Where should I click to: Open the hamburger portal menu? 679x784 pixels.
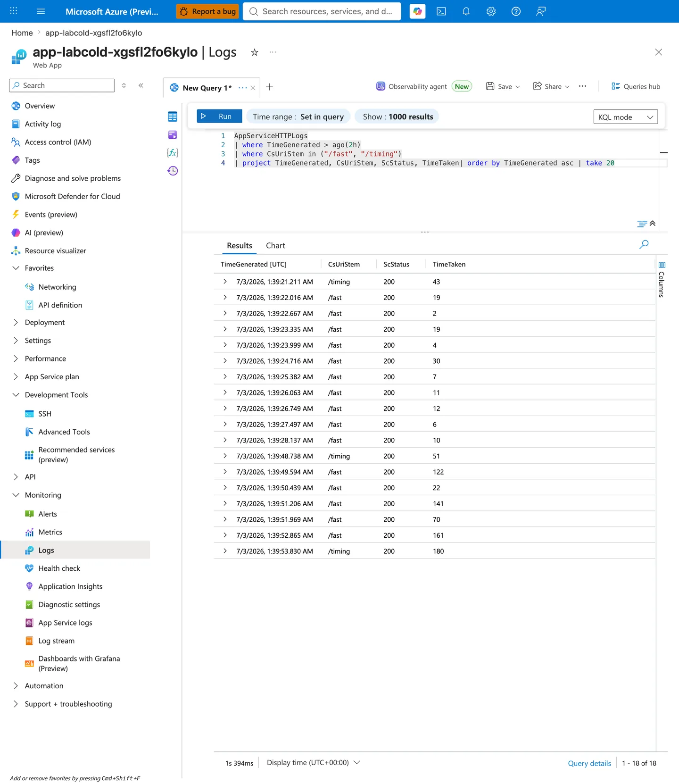point(41,11)
